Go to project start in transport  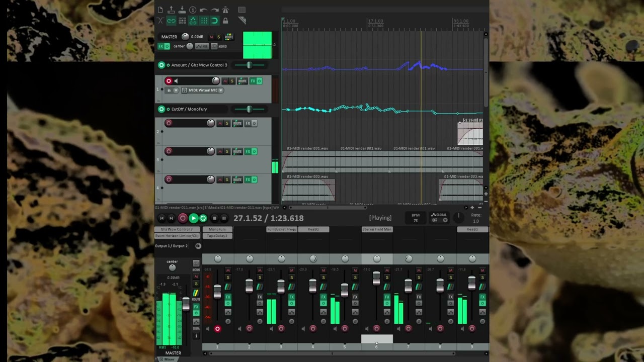(x=162, y=218)
